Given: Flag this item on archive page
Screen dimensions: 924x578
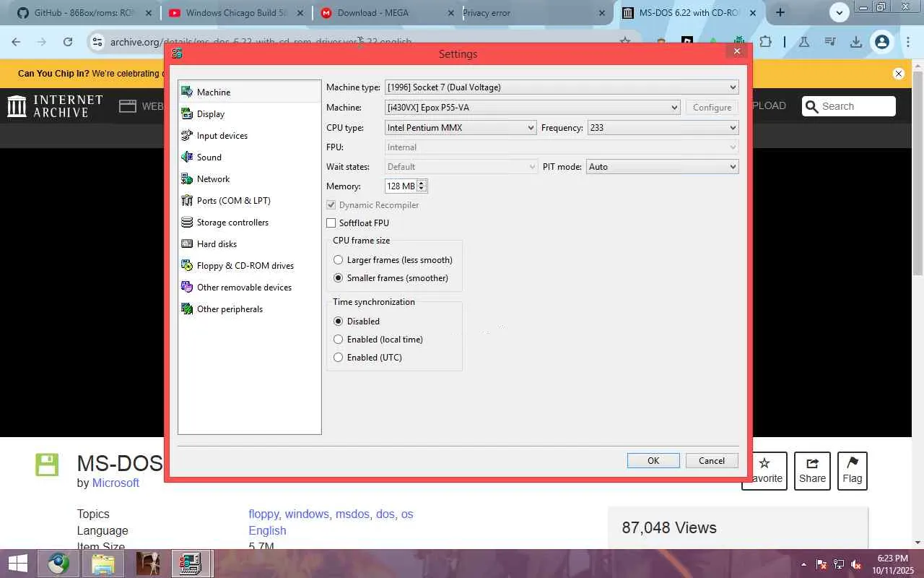Looking at the screenshot, I should 852,470.
